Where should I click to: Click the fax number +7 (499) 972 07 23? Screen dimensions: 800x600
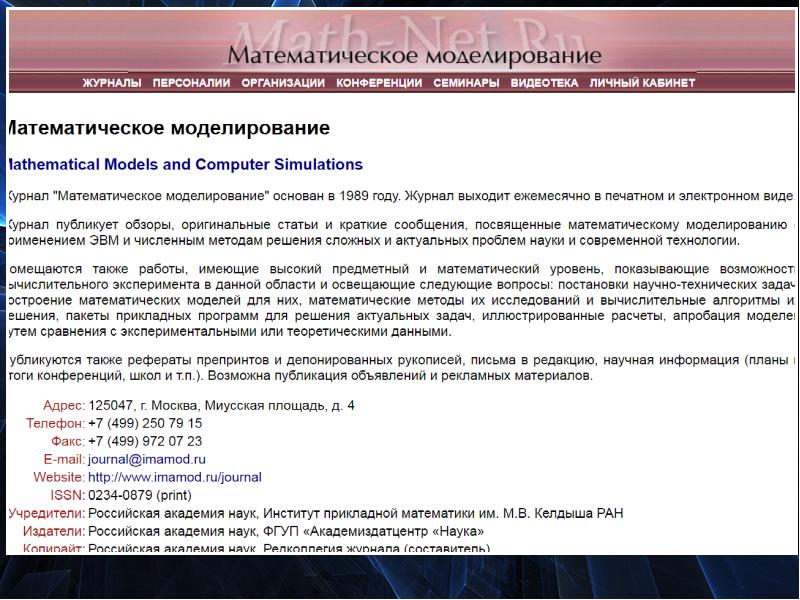click(145, 441)
